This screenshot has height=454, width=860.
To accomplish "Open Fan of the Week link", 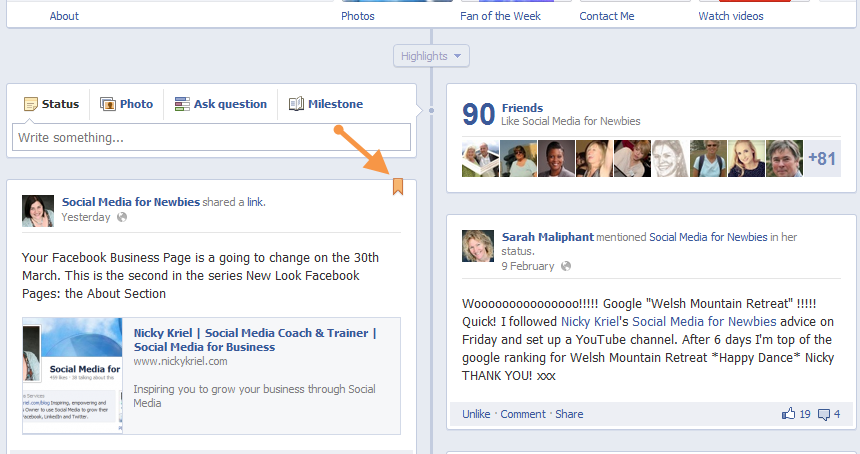I will 500,16.
